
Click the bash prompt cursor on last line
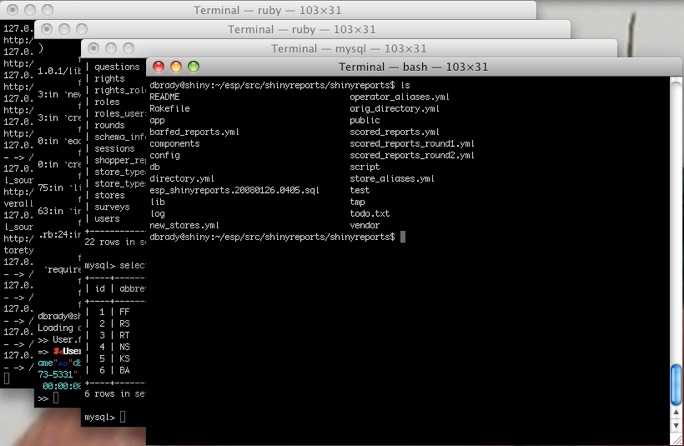[x=403, y=237]
